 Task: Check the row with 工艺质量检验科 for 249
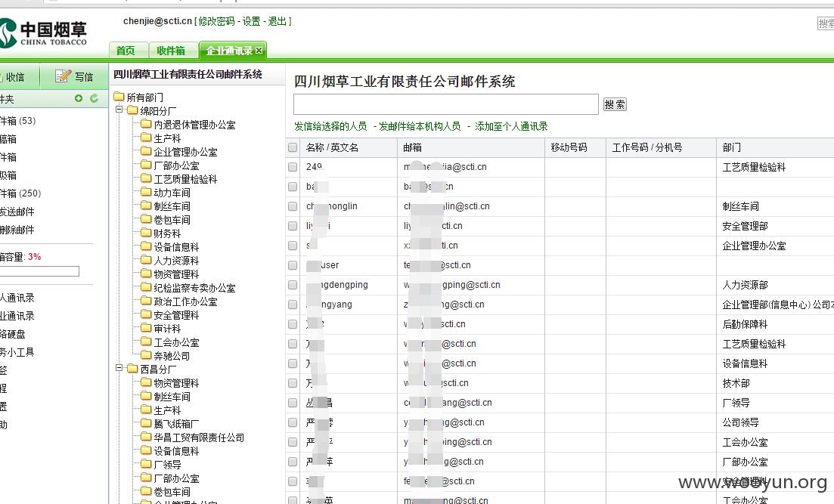293,167
